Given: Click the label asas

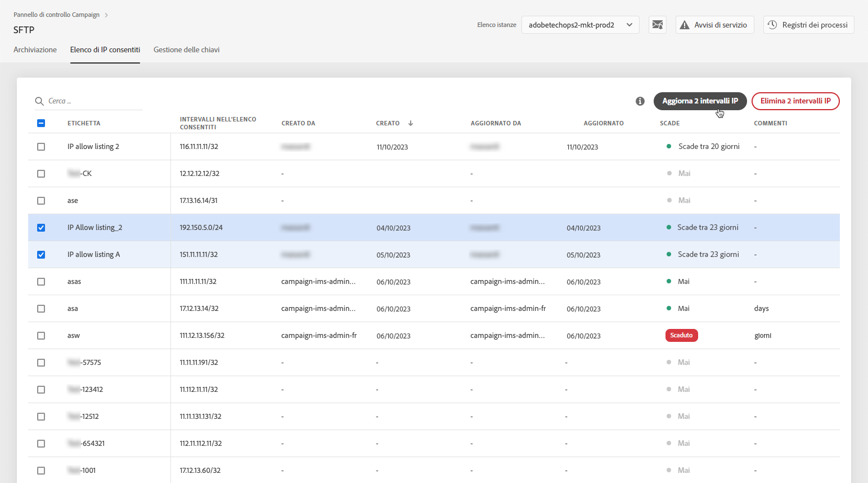Looking at the screenshot, I should (74, 282).
